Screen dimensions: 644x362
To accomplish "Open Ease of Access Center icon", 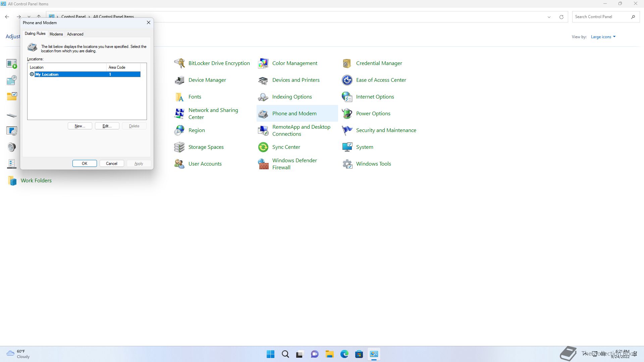I will [x=347, y=80].
